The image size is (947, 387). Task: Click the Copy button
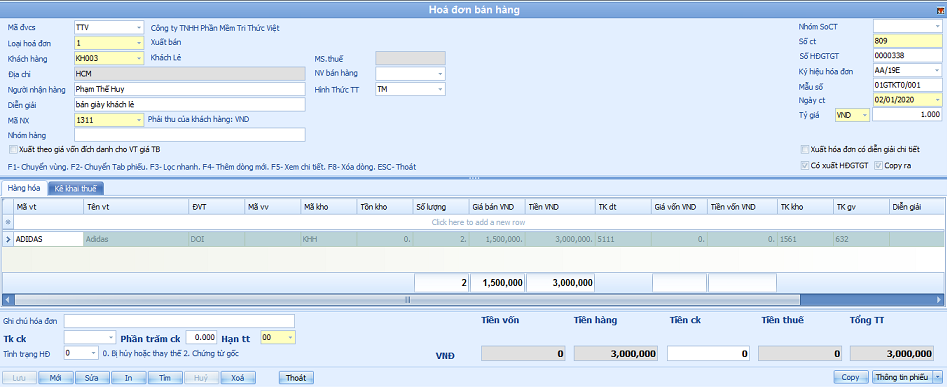tap(850, 377)
